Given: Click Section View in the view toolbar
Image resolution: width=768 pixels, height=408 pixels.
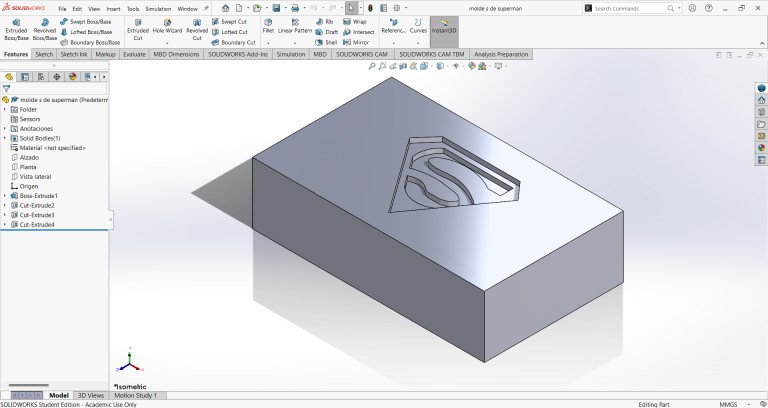Looking at the screenshot, I should click(403, 66).
